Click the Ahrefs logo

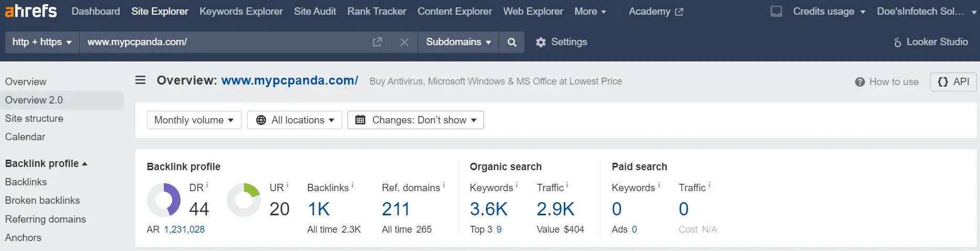tap(31, 11)
